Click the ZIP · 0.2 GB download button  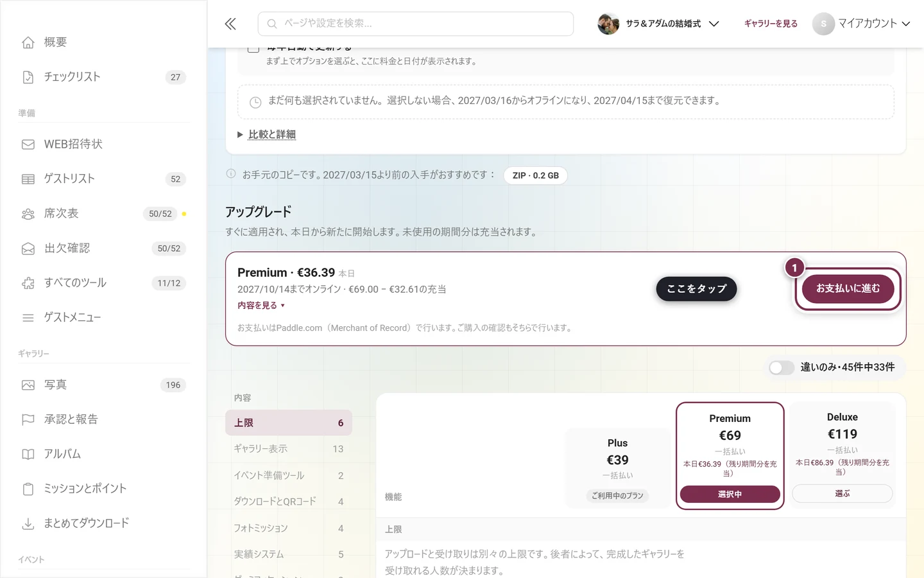click(536, 175)
